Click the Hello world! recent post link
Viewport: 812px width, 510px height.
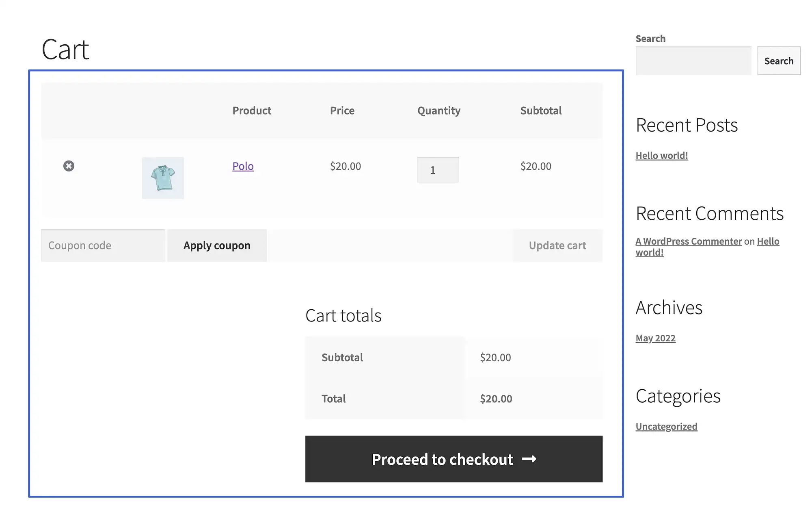click(661, 155)
